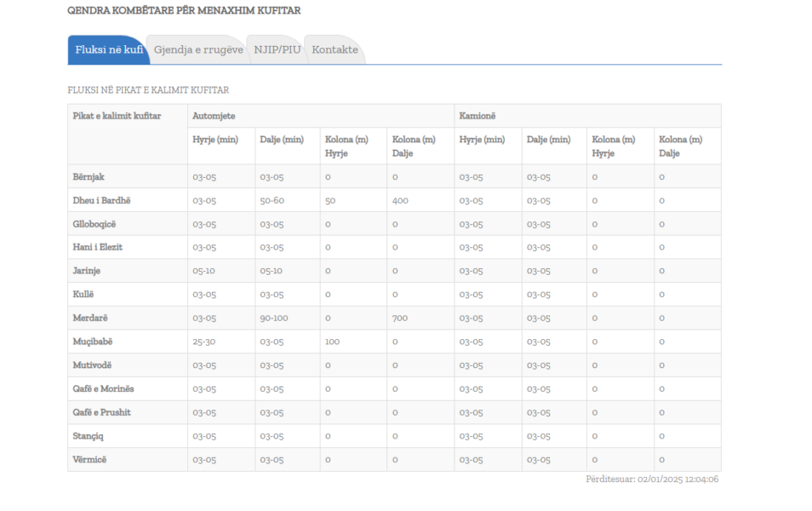812x511 pixels.
Task: Click the Pikat e kalimit kufitar header
Action: [x=117, y=116]
